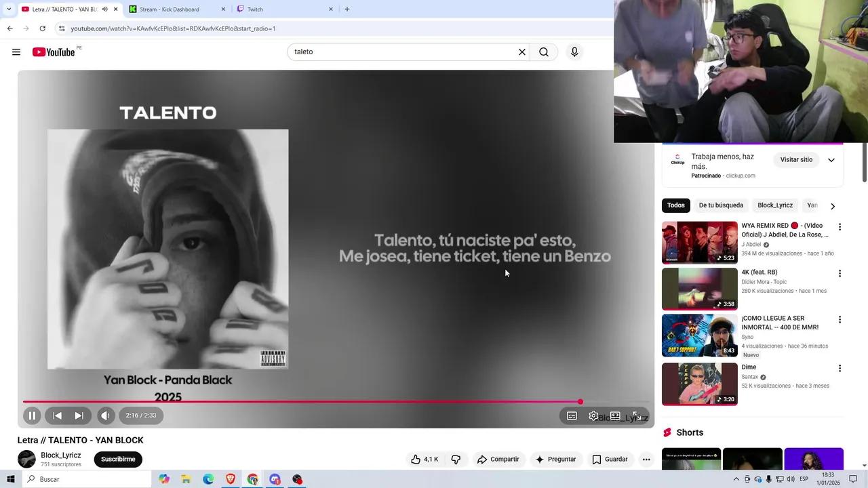The height and width of the screenshot is (488, 868).
Task: Go to previous video in player
Action: 58,415
